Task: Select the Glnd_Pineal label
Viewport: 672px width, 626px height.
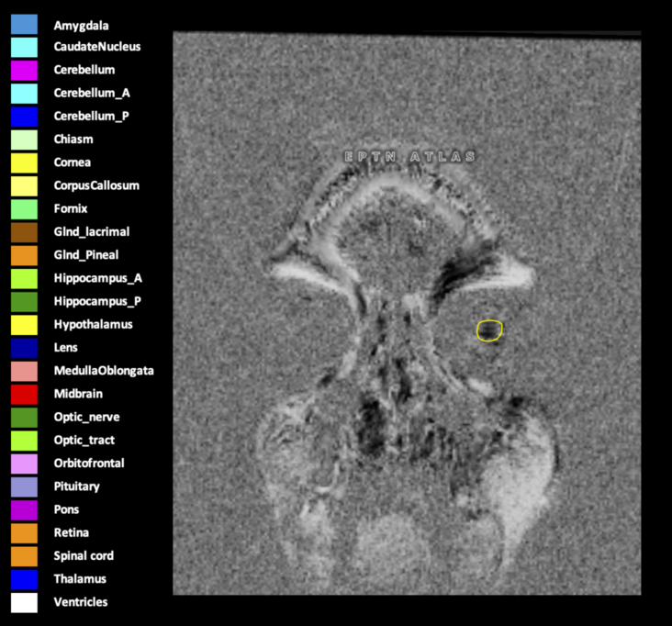Action: pos(86,255)
